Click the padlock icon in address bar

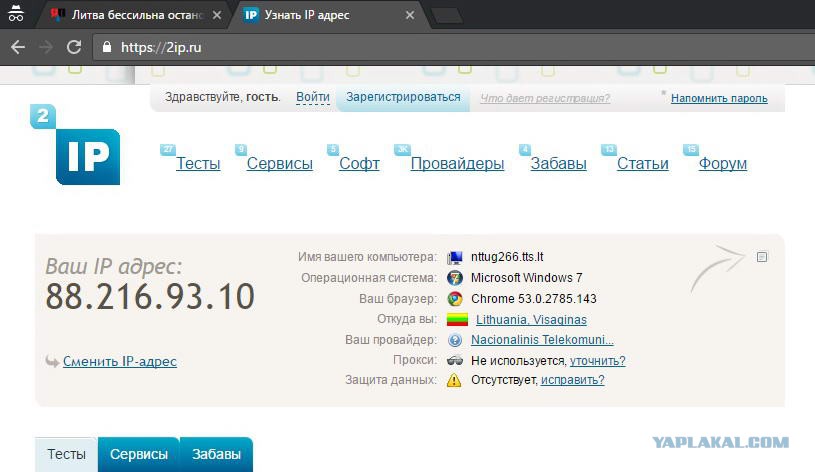pos(107,47)
